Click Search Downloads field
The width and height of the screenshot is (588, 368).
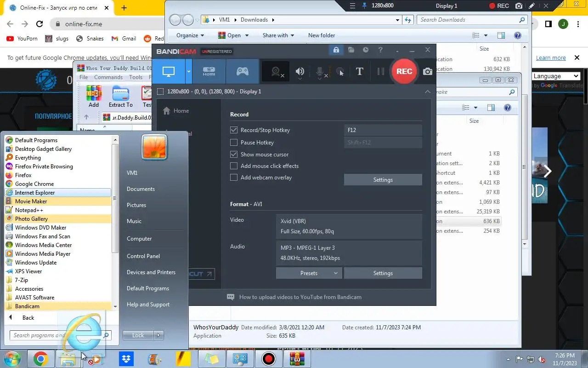(x=472, y=20)
